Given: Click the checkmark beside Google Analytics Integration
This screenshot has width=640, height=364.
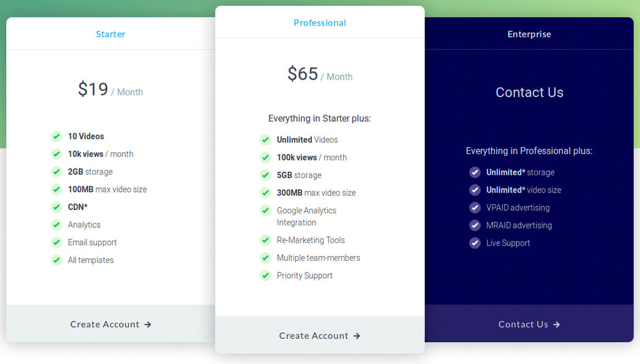Looking at the screenshot, I should point(265,211).
